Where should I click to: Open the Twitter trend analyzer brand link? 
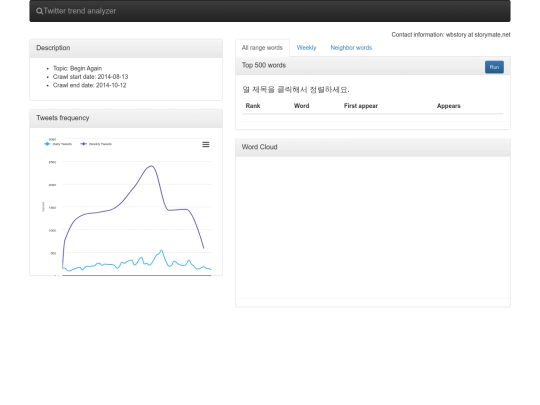click(80, 11)
